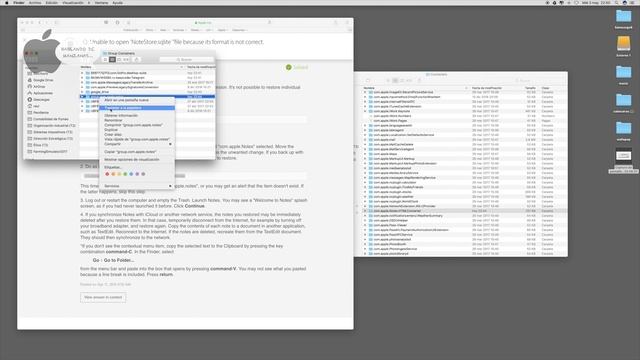Select 'Renombrar' in the context menu
640x360 pixels.
[x=137, y=120]
